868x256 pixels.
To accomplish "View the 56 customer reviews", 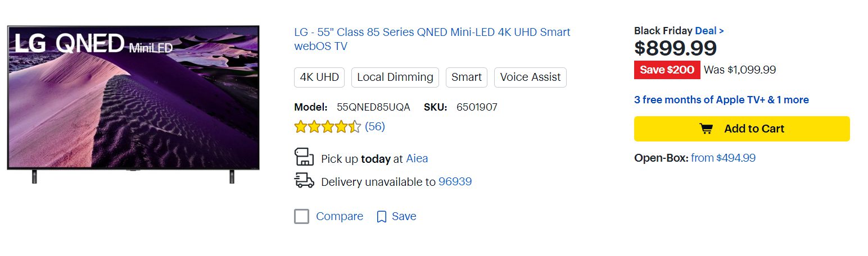I will click(375, 127).
